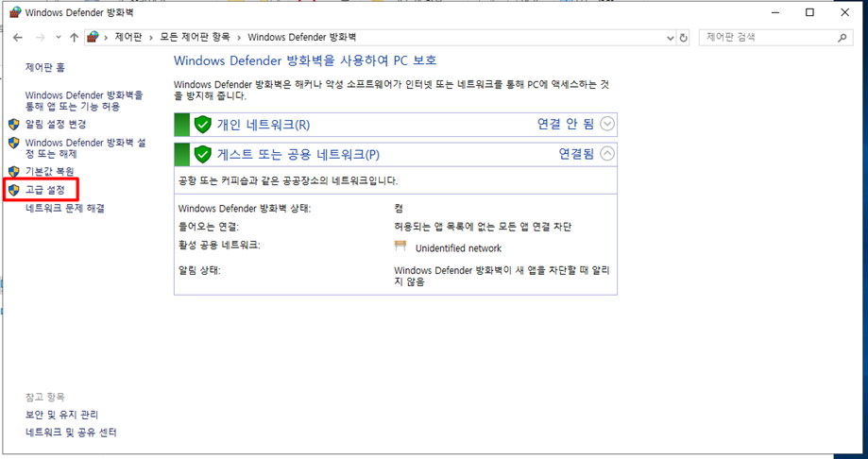
Task: Click the 'Unidentified network' text
Action: coord(458,248)
